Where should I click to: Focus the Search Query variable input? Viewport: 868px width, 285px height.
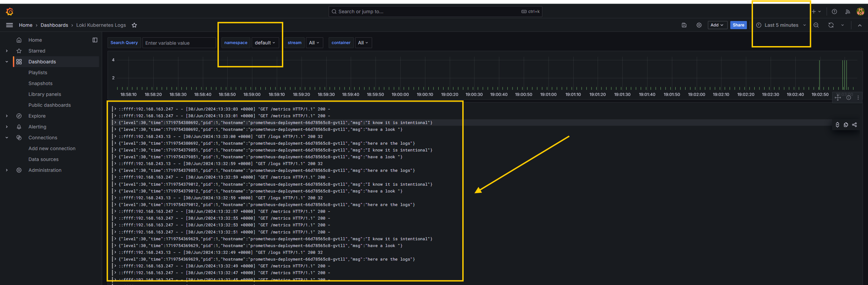coord(179,43)
